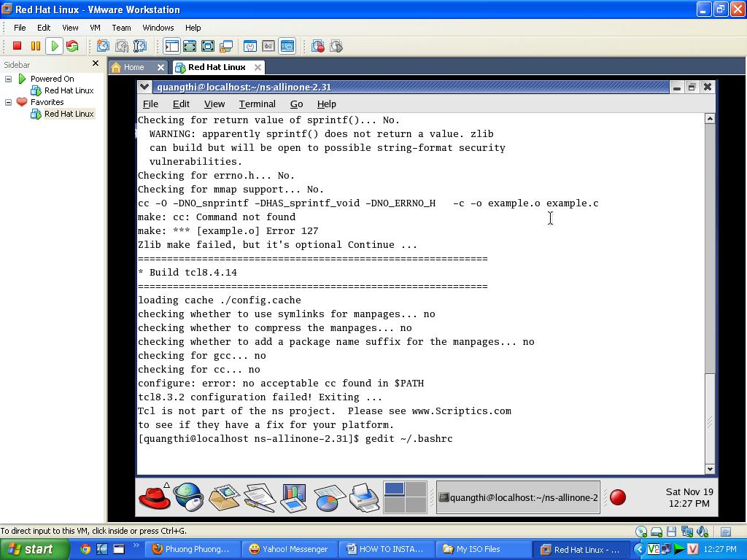Select Red Hat Linux under Favorites

coord(69,114)
